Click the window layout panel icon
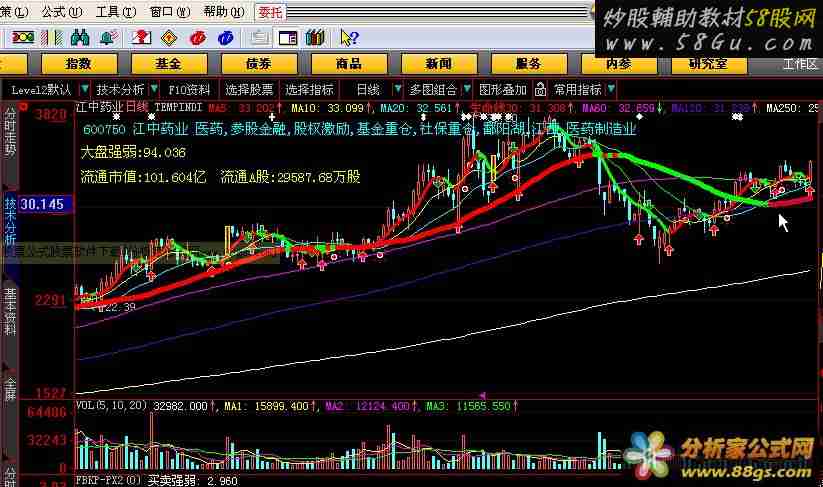Image resolution: width=823 pixels, height=487 pixels. tap(288, 38)
